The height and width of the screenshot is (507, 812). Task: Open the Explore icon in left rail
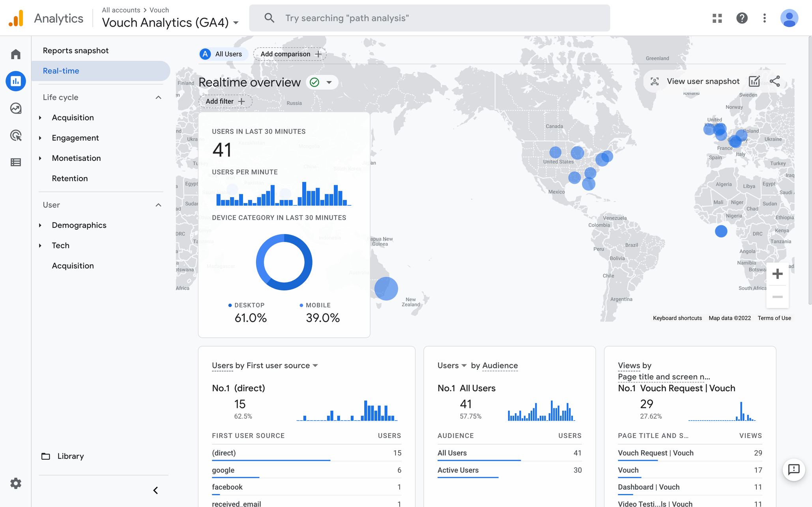click(16, 108)
